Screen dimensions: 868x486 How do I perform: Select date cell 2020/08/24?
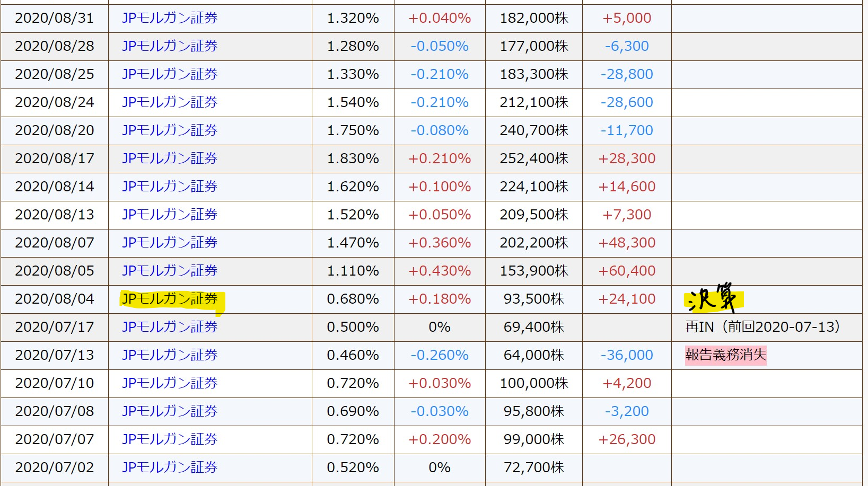[55, 102]
